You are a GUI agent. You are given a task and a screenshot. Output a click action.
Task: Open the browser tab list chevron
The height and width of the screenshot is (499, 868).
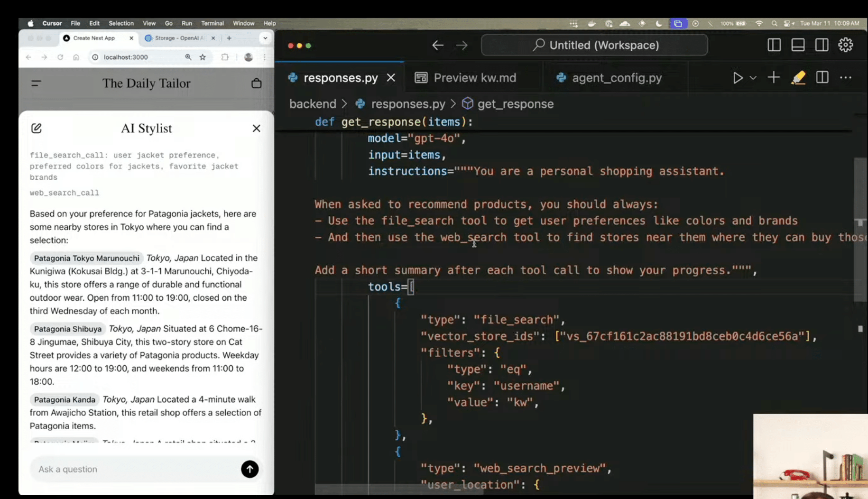[265, 38]
